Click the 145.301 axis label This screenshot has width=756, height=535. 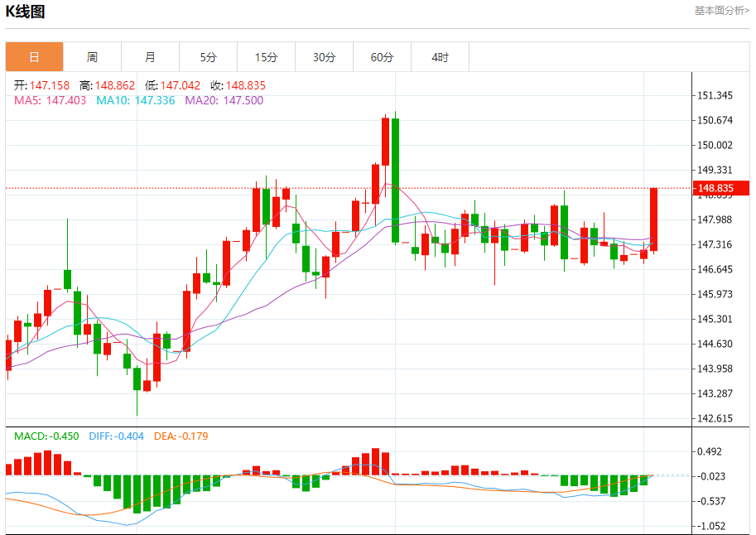pos(715,319)
